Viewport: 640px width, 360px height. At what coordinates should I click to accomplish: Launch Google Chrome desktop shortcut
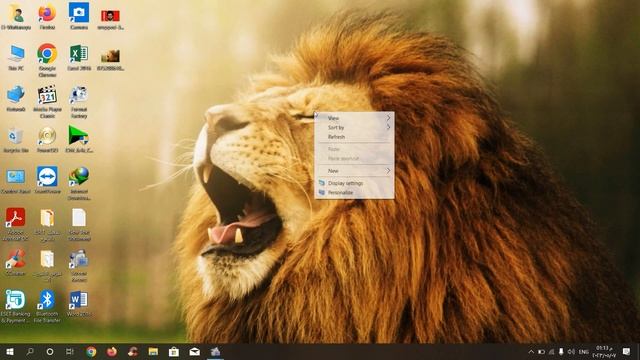tap(47, 60)
